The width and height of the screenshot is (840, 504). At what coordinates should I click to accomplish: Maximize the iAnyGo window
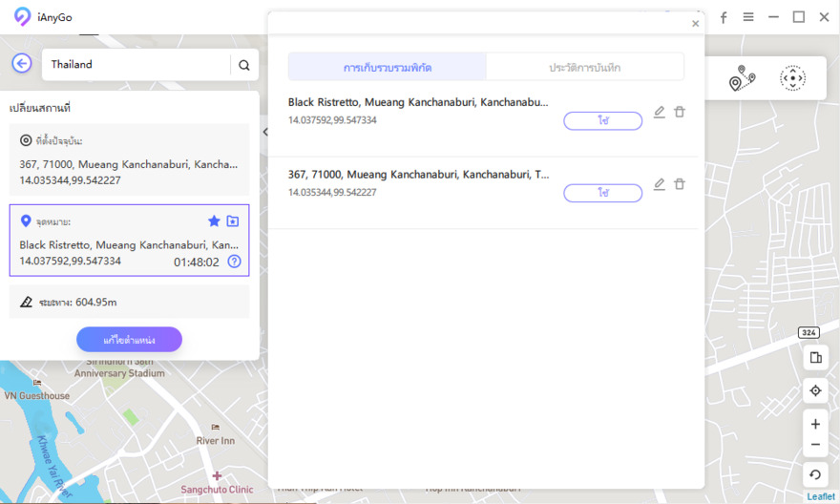[x=799, y=17]
